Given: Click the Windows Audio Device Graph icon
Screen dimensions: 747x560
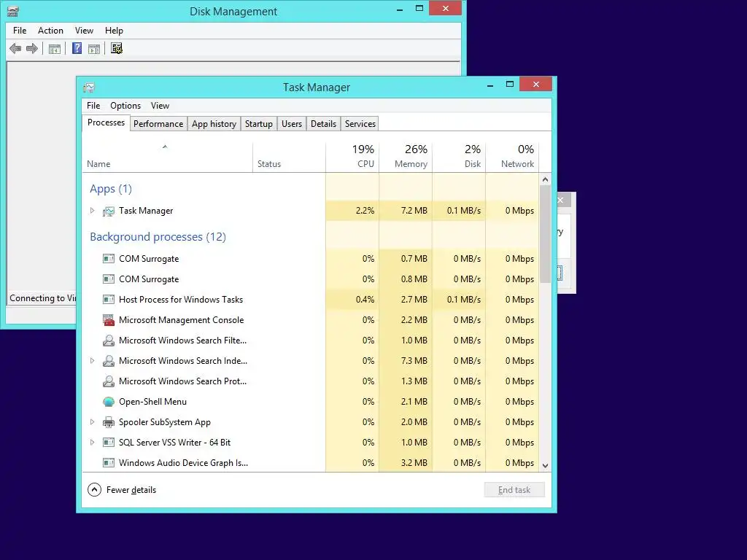Looking at the screenshot, I should pyautogui.click(x=109, y=463).
